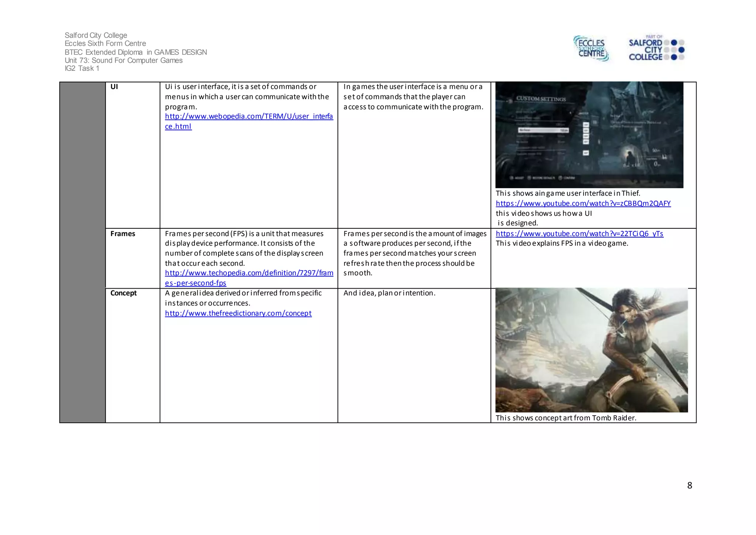Viewport: 756px width, 535px height.
Task: Open the FPS YouTube link 22TCiQ6_yTs
Action: click(x=579, y=234)
